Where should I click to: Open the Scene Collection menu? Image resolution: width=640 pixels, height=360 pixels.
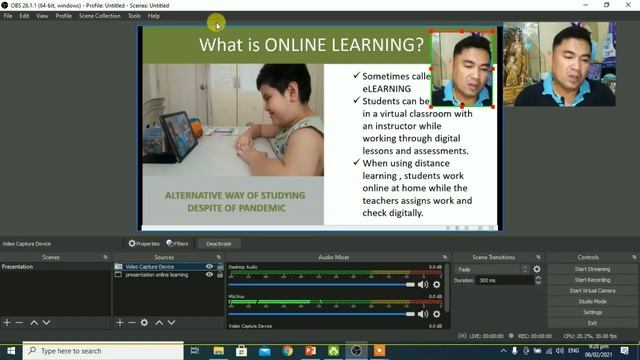click(x=100, y=16)
